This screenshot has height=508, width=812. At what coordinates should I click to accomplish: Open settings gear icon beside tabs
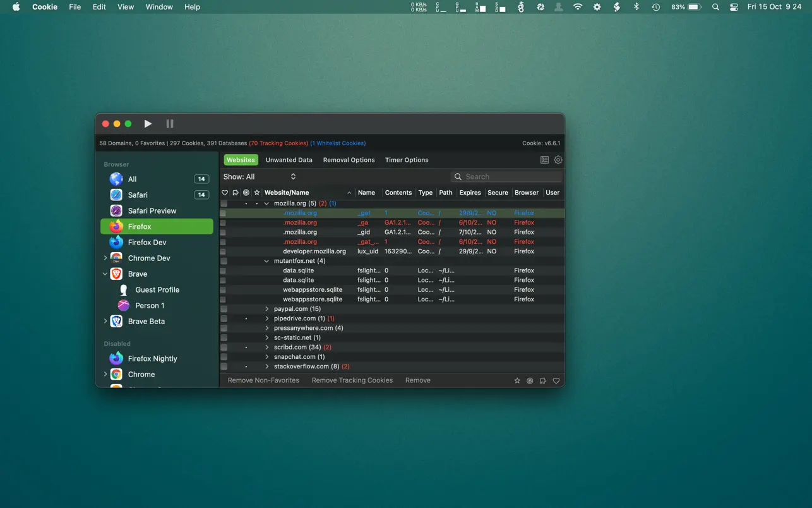coord(558,160)
